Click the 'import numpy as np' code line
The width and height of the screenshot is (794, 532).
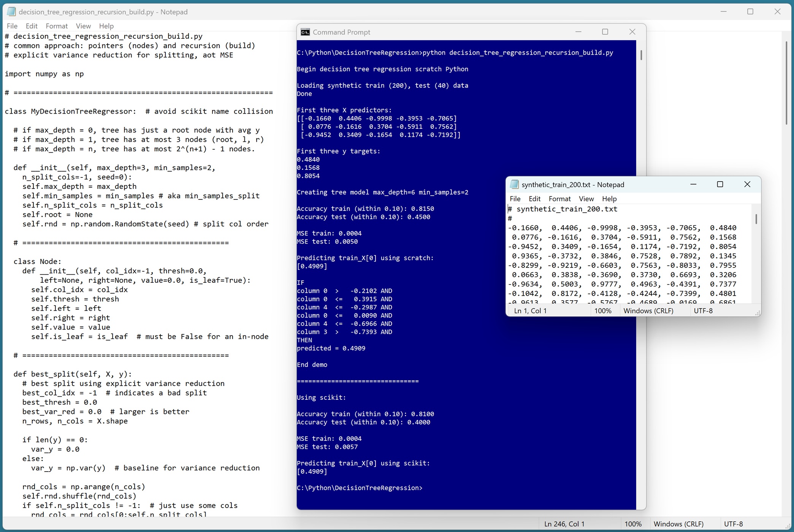pos(44,74)
